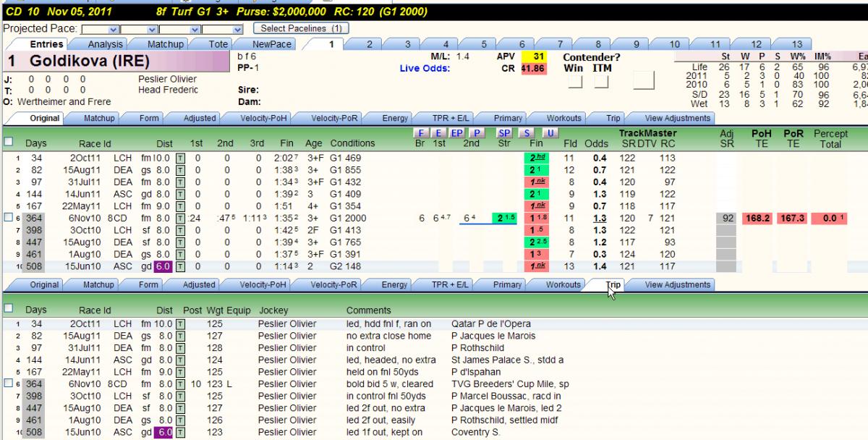
Task: Click turf T icon in 15Aug10 paceline row
Action: (180, 242)
